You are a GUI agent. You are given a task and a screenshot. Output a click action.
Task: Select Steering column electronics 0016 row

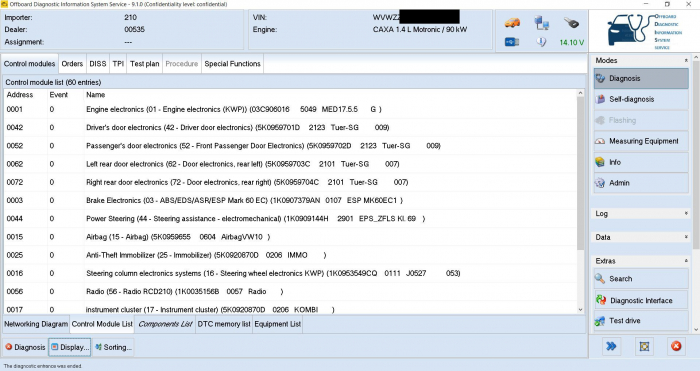click(x=290, y=273)
